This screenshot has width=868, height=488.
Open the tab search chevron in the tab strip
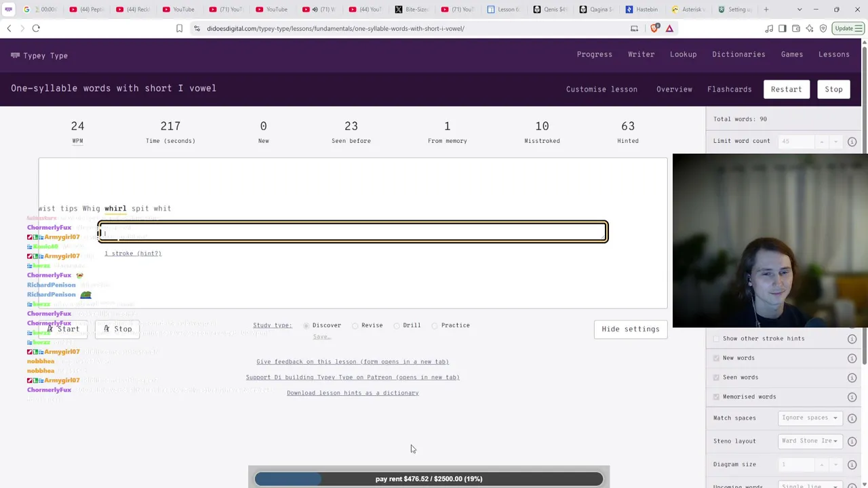pyautogui.click(x=800, y=9)
